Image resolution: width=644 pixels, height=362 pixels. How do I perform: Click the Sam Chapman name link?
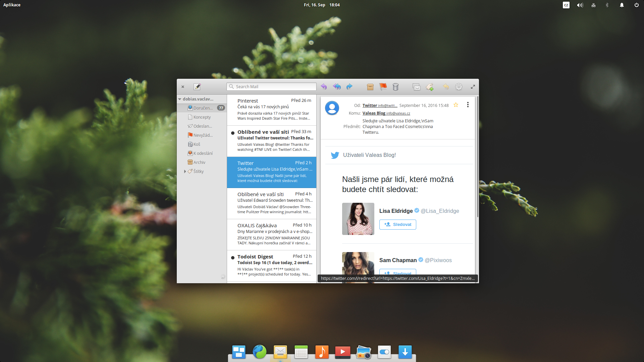[398, 260]
